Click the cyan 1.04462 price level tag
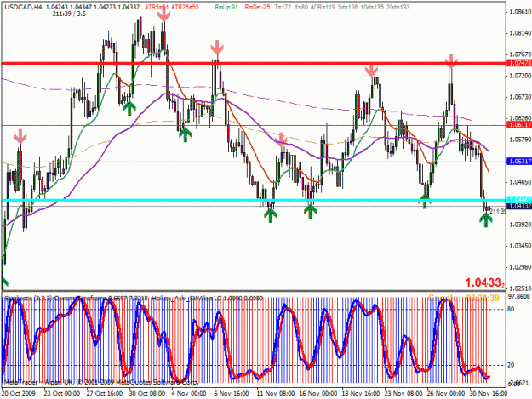 518,200
